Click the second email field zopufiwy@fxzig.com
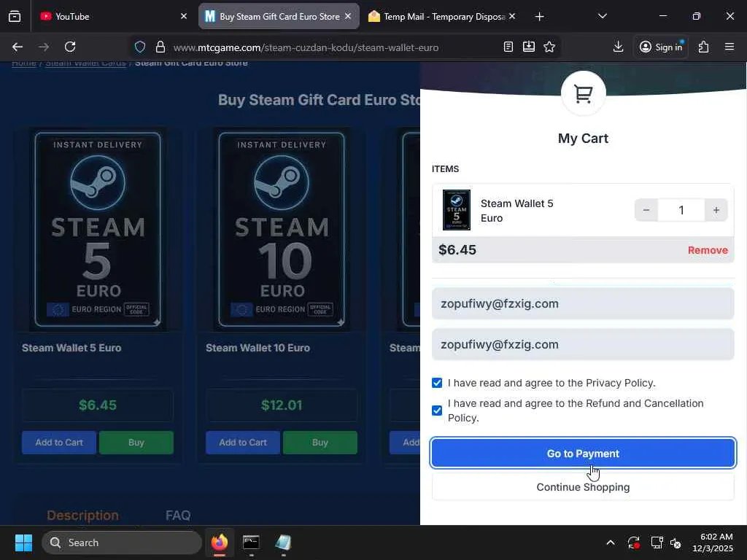The image size is (747, 560). pyautogui.click(x=583, y=344)
